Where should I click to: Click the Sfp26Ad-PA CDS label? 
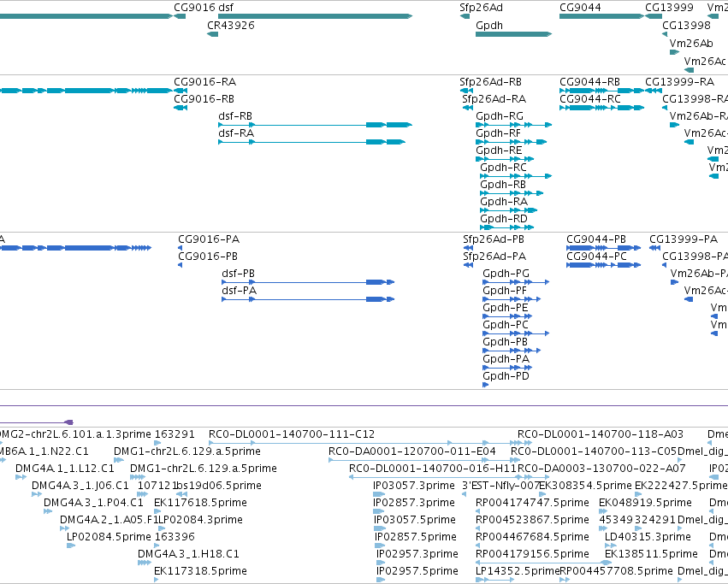coord(494,257)
